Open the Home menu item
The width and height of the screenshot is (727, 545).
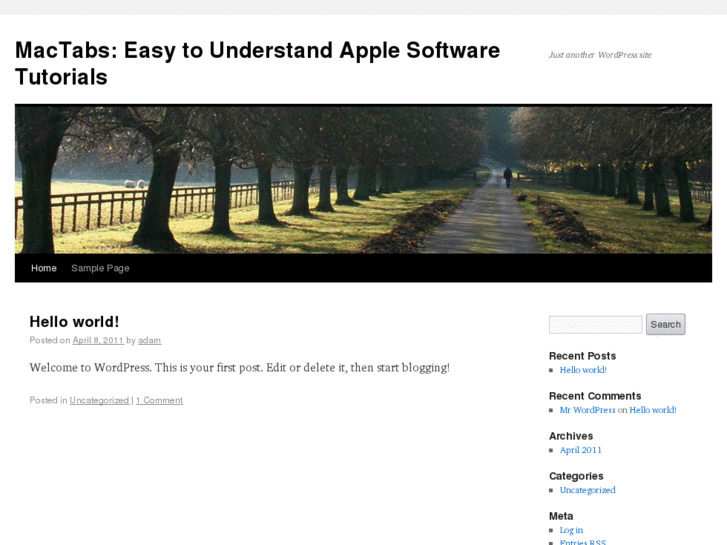click(44, 268)
